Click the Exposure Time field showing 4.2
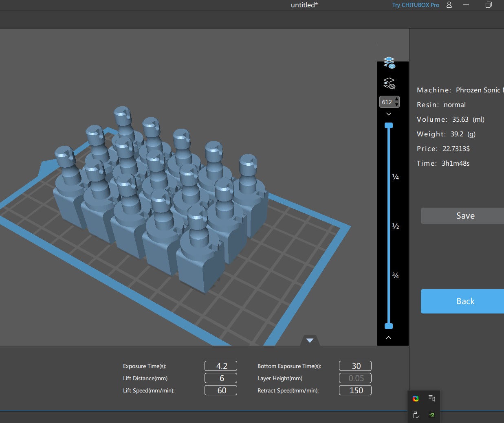Screen dimensions: 504x423 point(221,366)
